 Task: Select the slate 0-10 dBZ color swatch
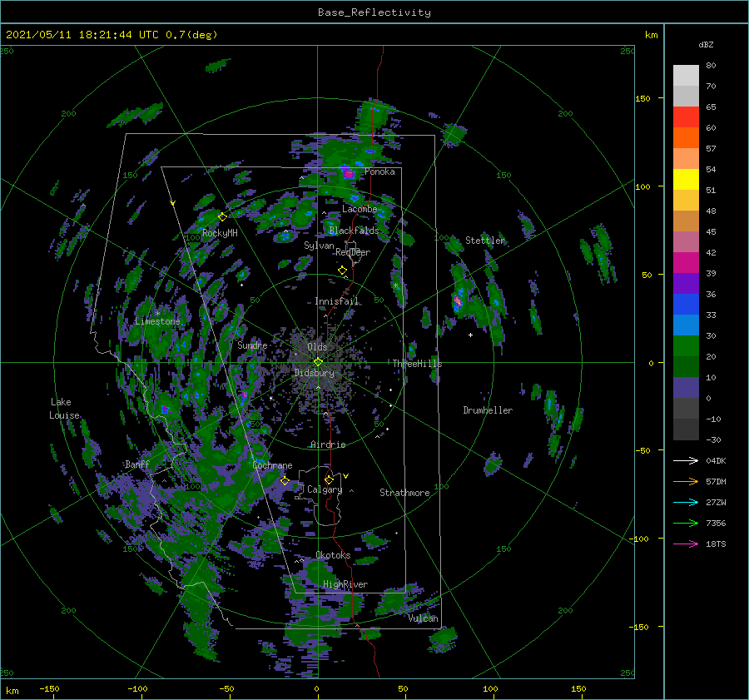[686, 388]
